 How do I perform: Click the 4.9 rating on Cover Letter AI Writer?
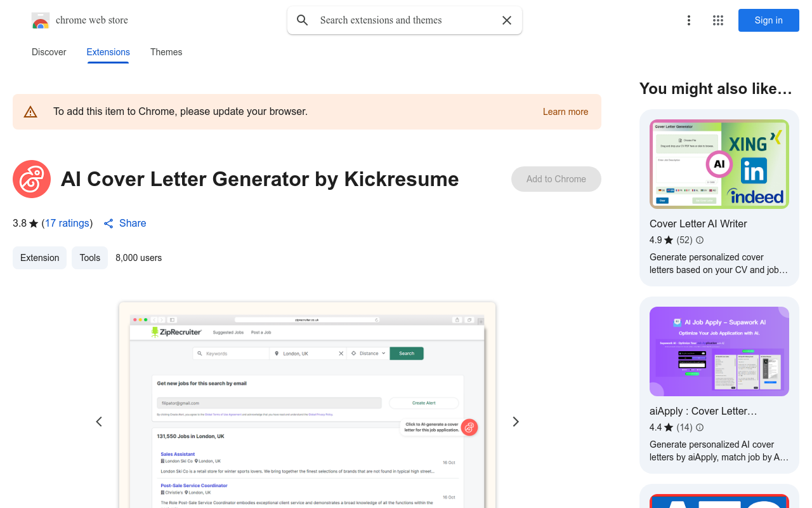pos(661,240)
